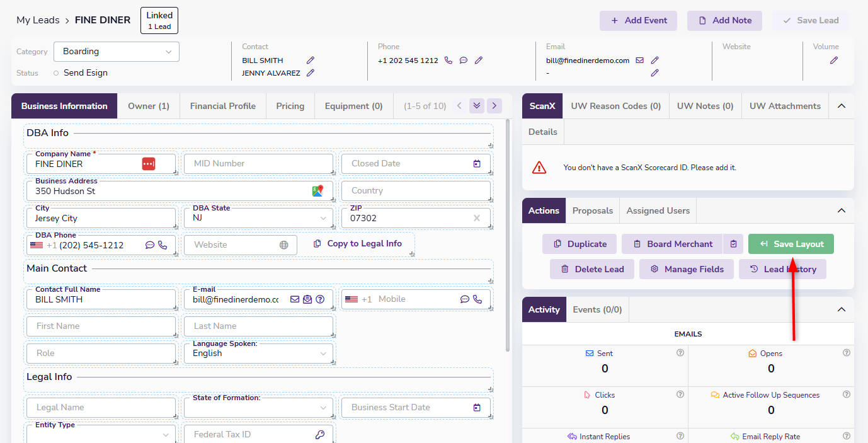Click the clipboard icon beside Board Merchant

pyautogui.click(x=733, y=244)
